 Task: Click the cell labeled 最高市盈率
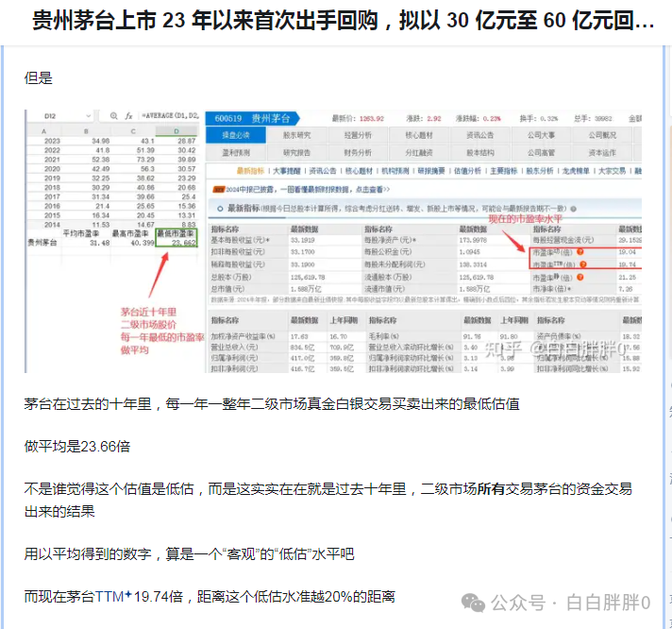[x=130, y=233]
